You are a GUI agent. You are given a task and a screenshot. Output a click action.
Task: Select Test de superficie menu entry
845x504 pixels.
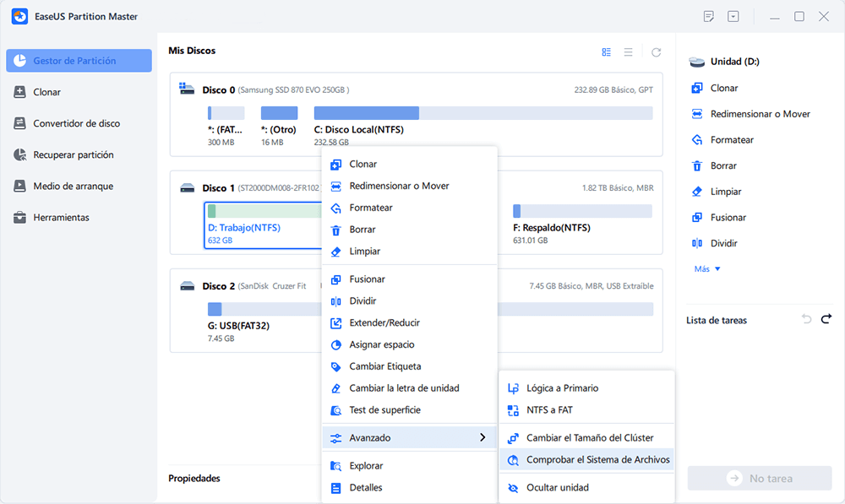(409, 409)
